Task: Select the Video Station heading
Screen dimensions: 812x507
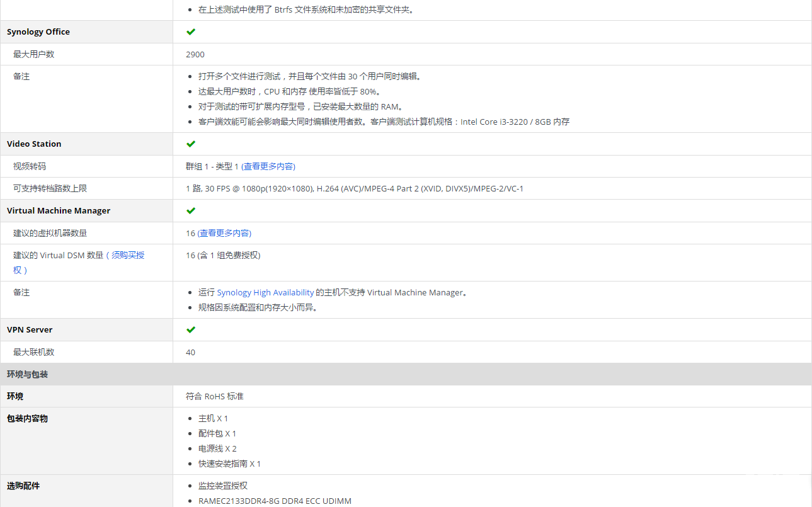Action: (34, 144)
